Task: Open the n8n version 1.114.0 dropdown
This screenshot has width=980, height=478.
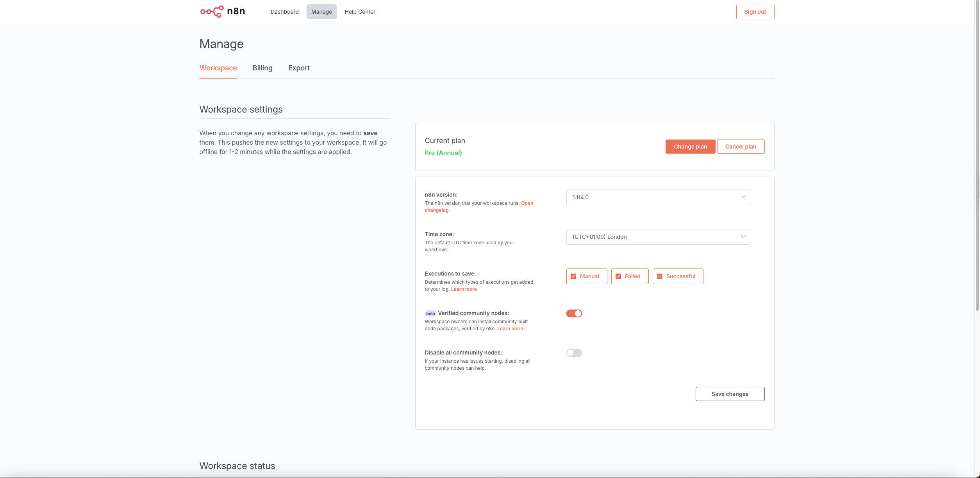Action: 658,197
